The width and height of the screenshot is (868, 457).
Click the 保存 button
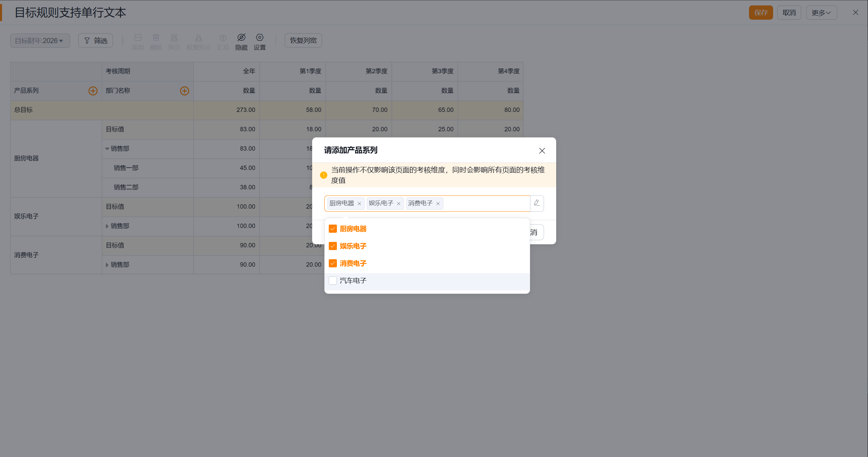[761, 13]
